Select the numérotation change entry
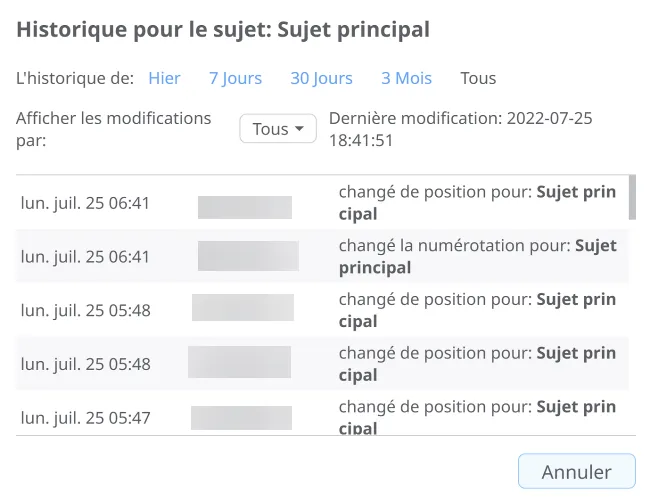Image resolution: width=650 pixels, height=500 pixels. click(477, 256)
